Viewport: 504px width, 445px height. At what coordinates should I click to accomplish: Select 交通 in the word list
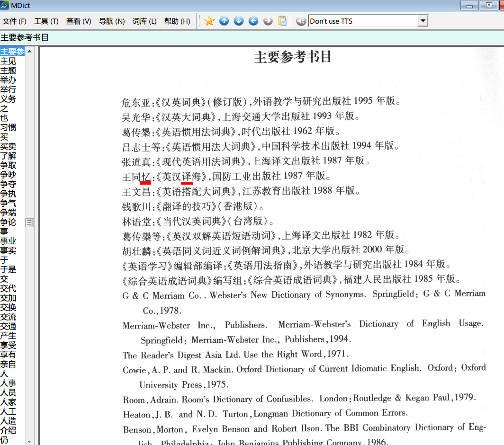pos(8,327)
